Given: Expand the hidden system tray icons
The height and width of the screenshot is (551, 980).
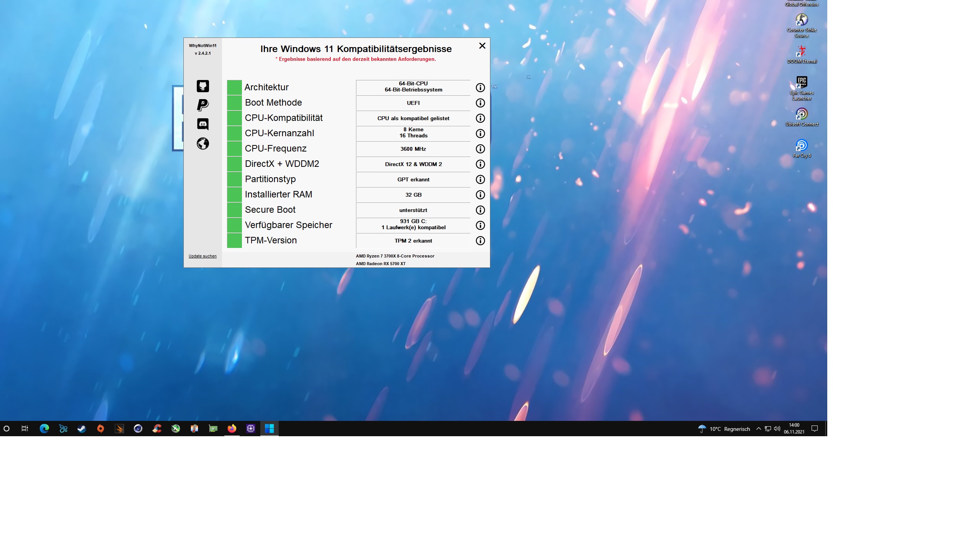Looking at the screenshot, I should [758, 429].
